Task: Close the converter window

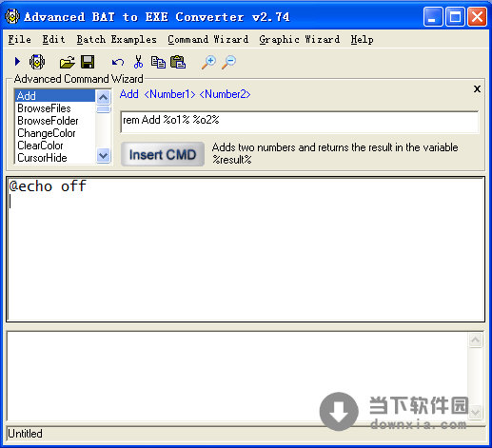Action: (478, 17)
